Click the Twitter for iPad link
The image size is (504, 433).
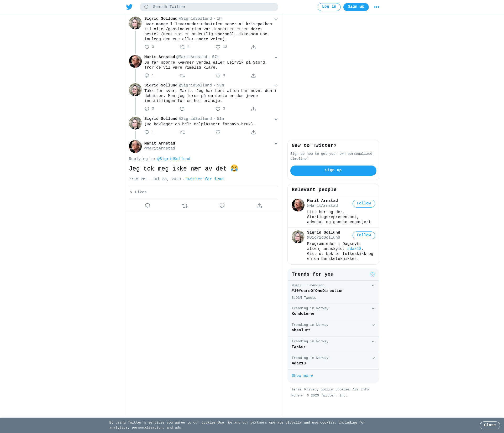pyautogui.click(x=205, y=179)
